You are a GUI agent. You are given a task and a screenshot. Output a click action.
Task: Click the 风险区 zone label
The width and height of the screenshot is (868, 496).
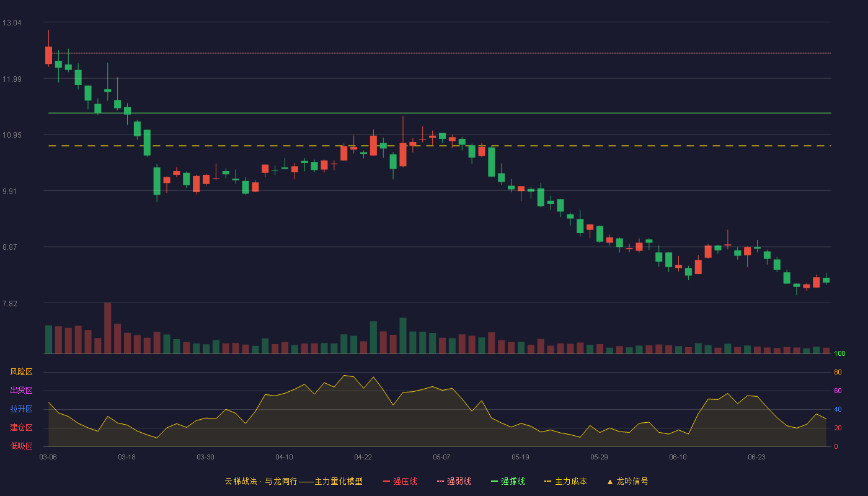[21, 372]
